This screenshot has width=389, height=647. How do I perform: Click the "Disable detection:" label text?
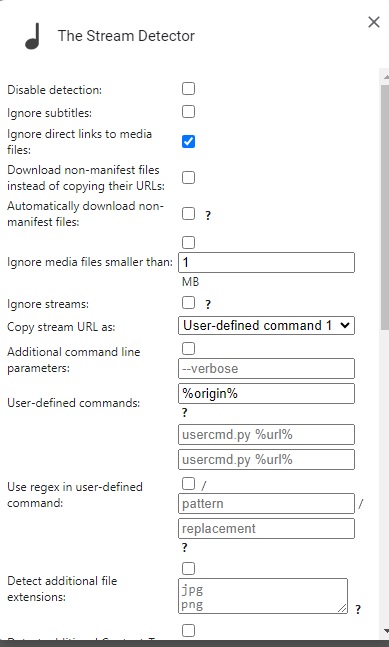click(54, 90)
